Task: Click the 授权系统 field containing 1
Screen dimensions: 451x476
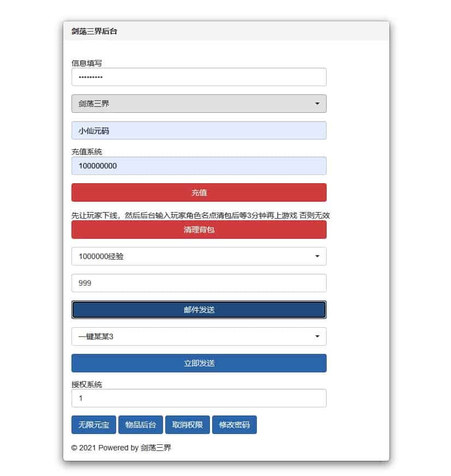Action: [x=199, y=398]
